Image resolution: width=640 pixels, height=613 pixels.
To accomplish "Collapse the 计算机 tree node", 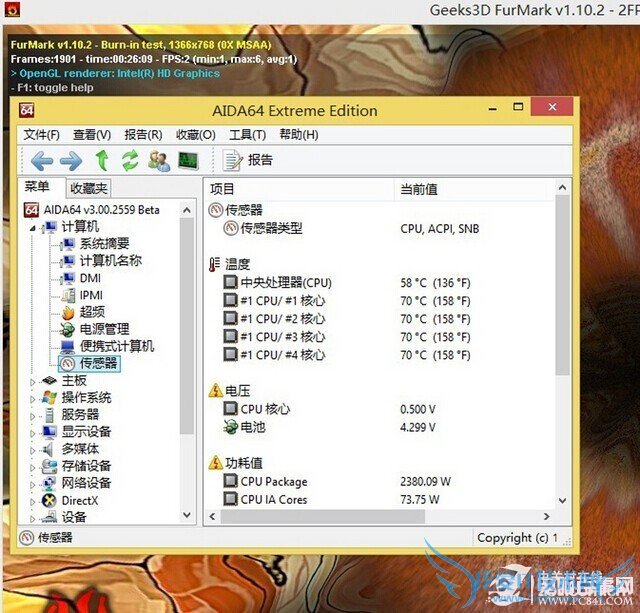I will (33, 228).
